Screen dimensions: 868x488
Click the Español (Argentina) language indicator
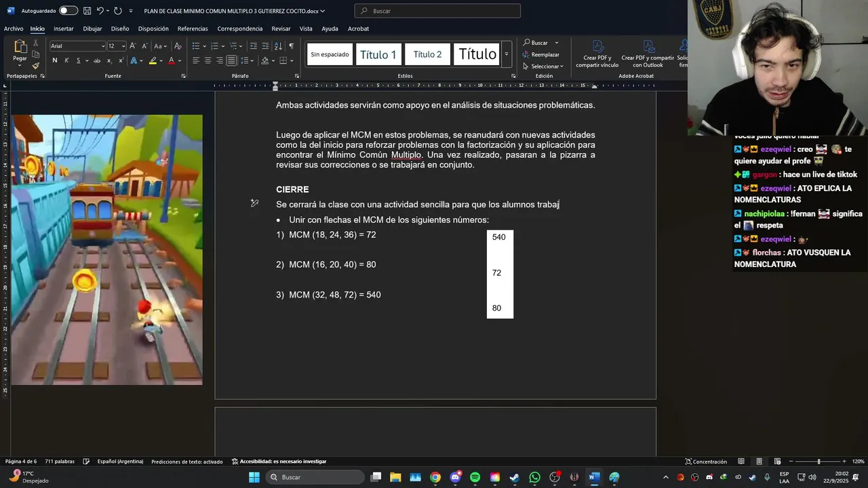[x=120, y=462]
